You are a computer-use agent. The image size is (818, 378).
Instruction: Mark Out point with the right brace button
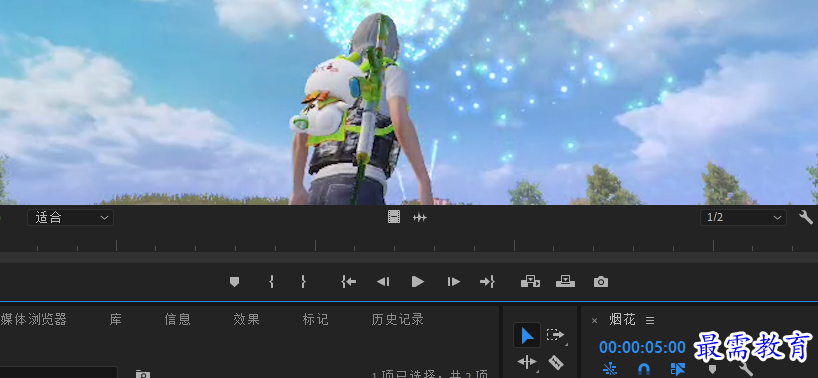(303, 282)
